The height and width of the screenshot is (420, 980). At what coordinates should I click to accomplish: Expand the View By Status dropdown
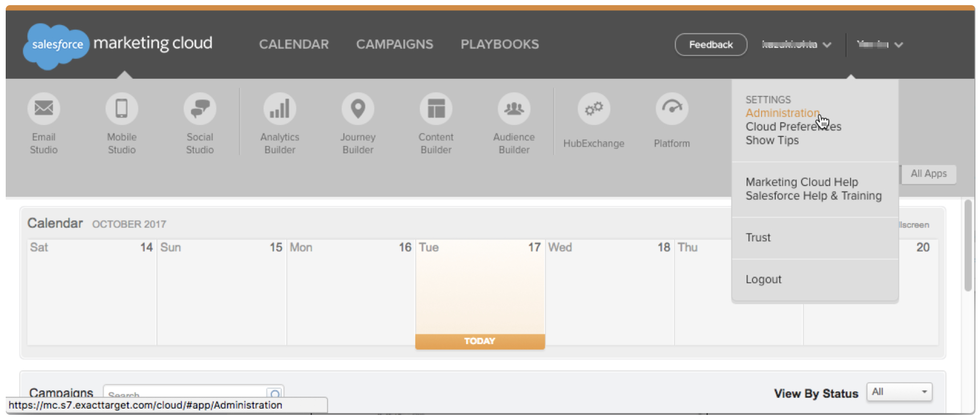pos(899,392)
